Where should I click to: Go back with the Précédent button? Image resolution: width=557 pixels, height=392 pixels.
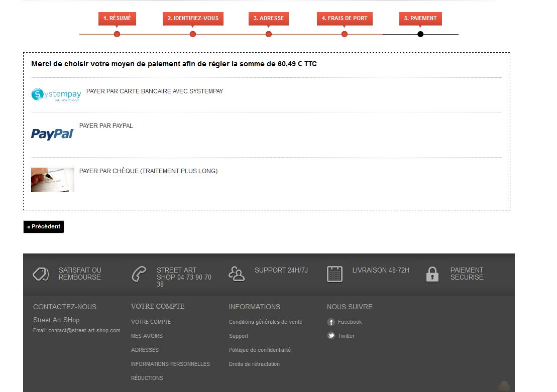click(x=44, y=226)
